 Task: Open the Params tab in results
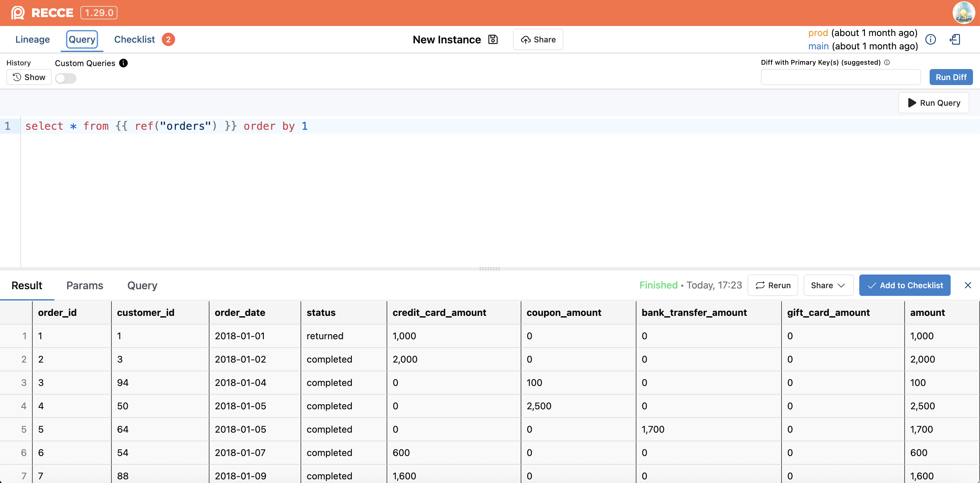(x=84, y=286)
